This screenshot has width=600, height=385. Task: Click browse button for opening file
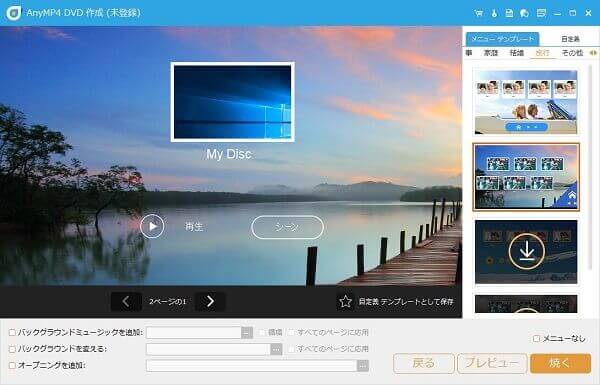(363, 365)
